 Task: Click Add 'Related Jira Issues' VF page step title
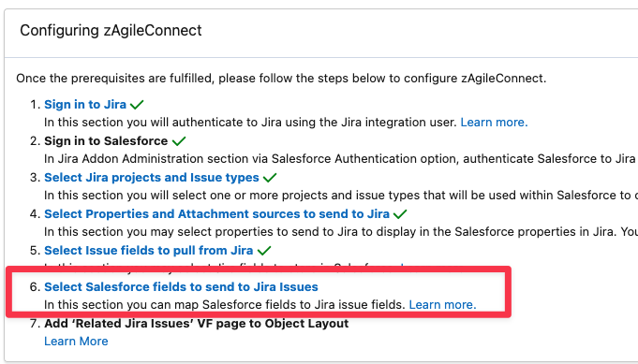(x=197, y=324)
